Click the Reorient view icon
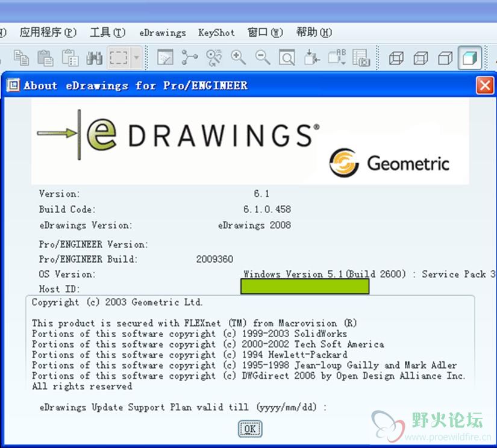The image size is (497, 448). (x=311, y=58)
